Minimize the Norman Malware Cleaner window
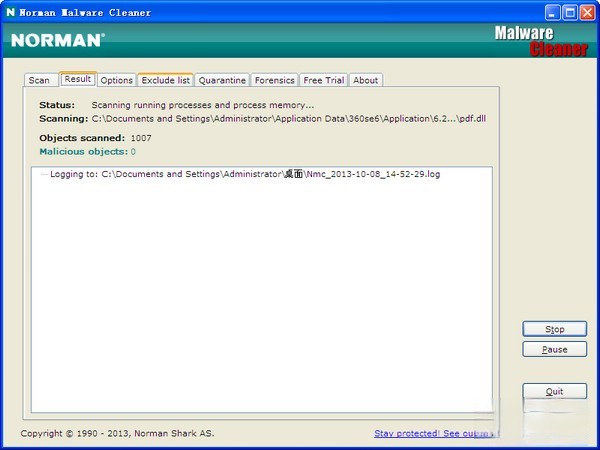The width and height of the screenshot is (600, 450). click(x=552, y=13)
